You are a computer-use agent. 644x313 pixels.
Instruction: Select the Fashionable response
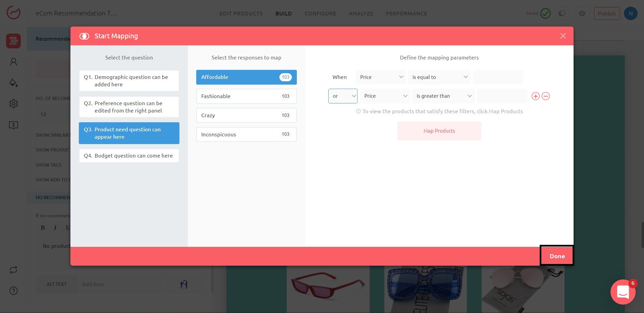247,96
